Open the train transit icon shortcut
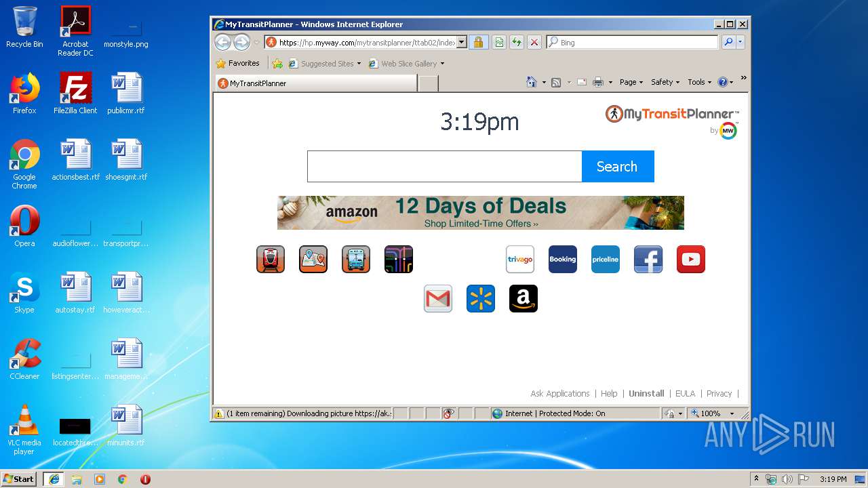The image size is (868, 488). (271, 259)
